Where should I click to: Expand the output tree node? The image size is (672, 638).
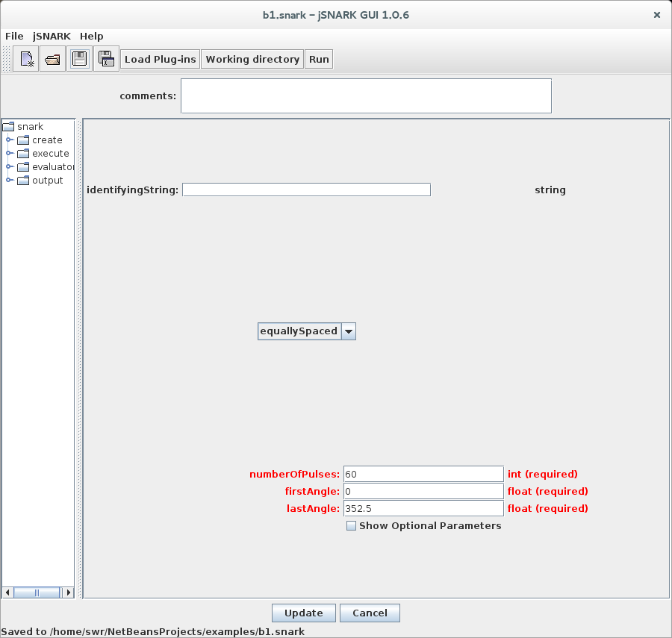[x=9, y=181]
